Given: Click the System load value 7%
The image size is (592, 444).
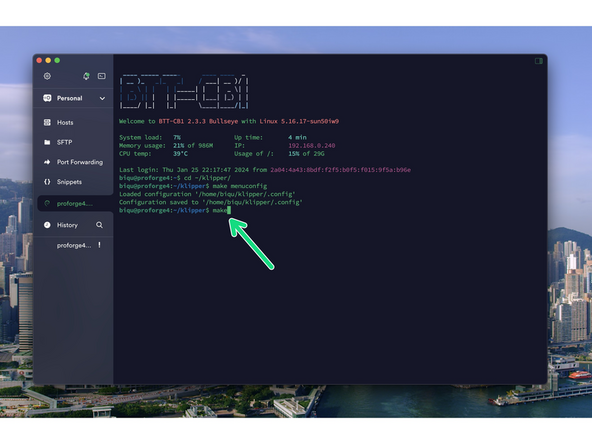Looking at the screenshot, I should (x=177, y=137).
